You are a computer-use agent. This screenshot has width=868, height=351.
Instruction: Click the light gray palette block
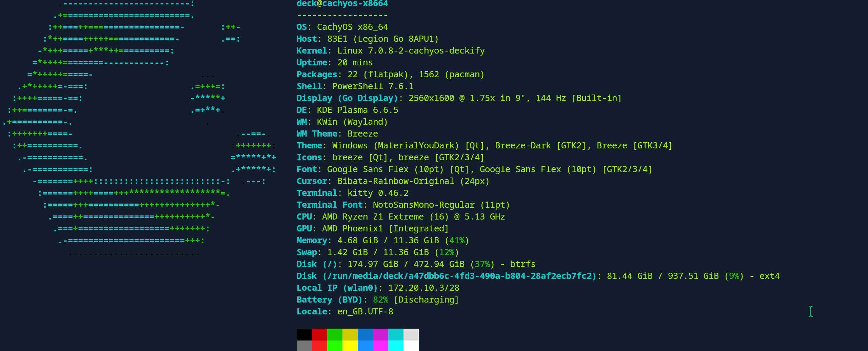tap(411, 334)
